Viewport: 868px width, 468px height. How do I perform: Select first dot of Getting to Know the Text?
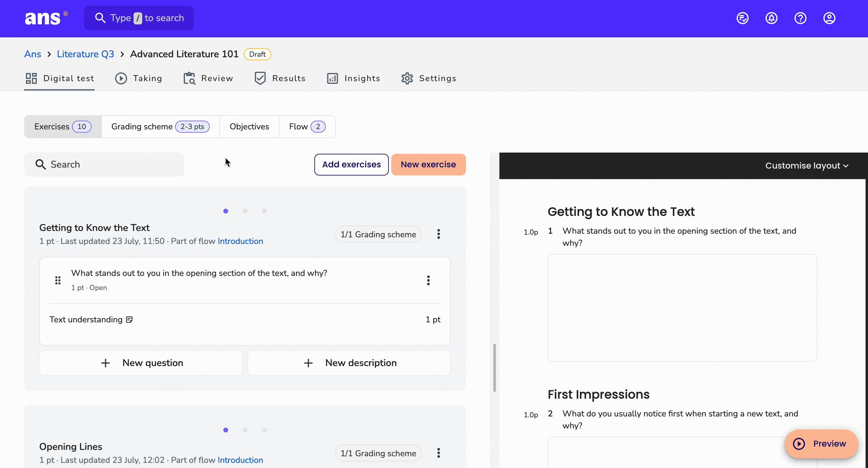click(x=226, y=211)
